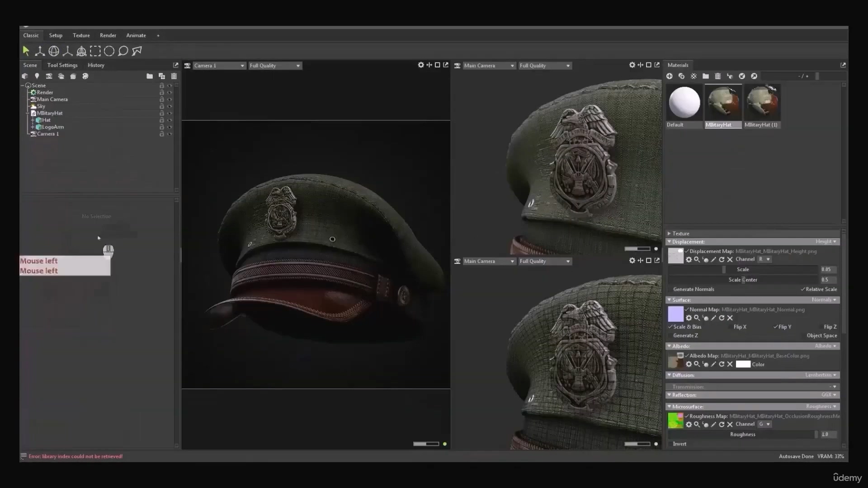This screenshot has width=868, height=488.
Task: Change displacement Channel R dropdown
Action: 764,259
